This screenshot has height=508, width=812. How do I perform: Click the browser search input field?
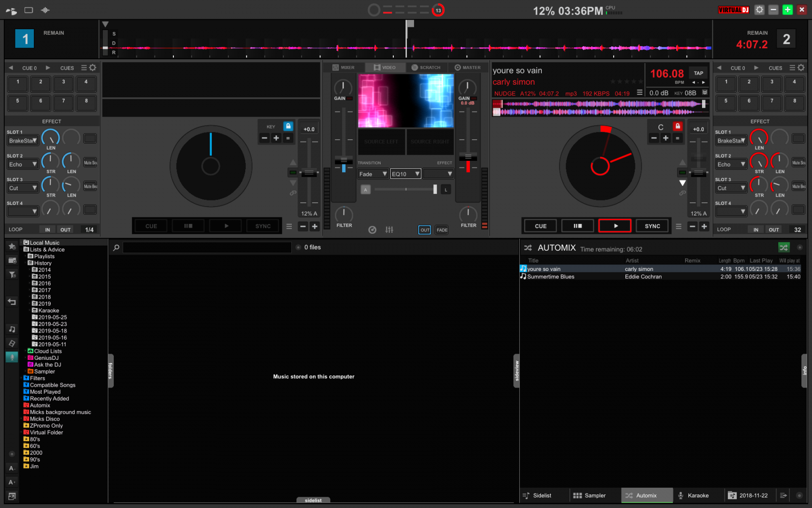pyautogui.click(x=207, y=247)
